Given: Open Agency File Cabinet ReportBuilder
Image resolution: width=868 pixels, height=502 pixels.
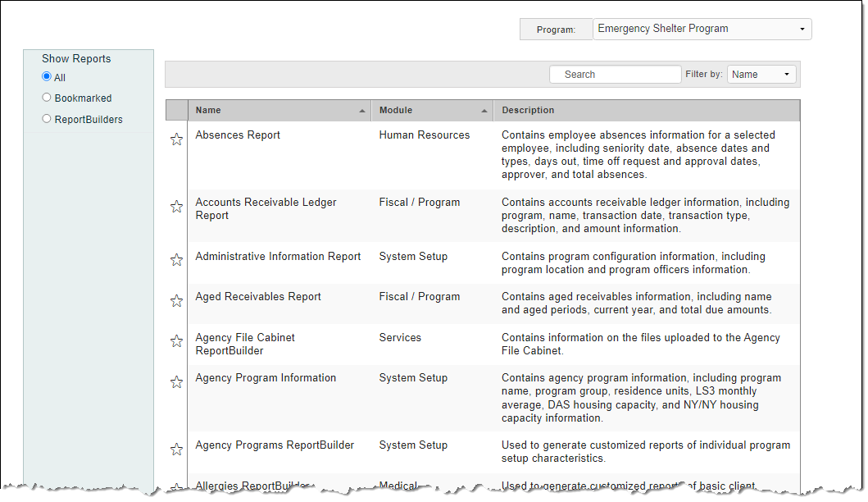Looking at the screenshot, I should (245, 344).
